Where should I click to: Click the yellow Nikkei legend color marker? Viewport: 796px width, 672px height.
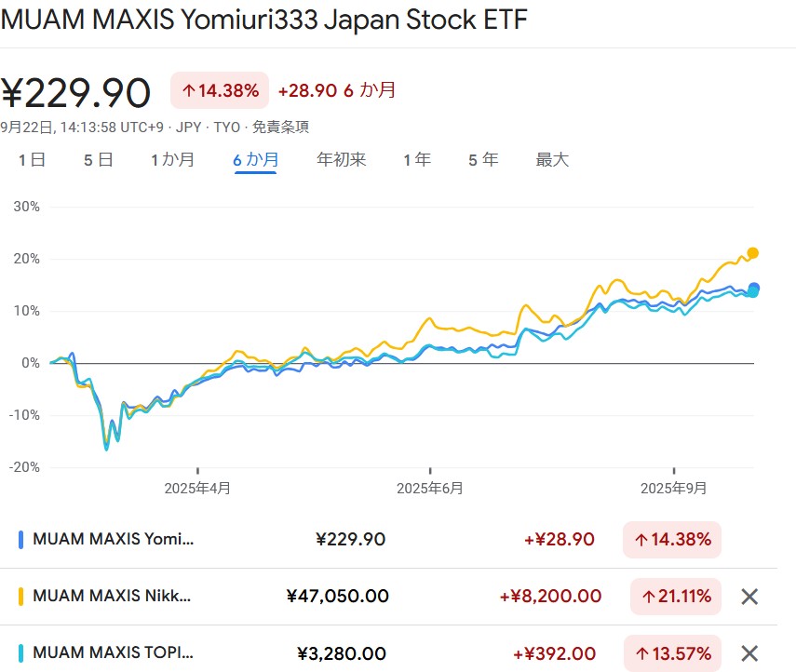[x=20, y=597]
